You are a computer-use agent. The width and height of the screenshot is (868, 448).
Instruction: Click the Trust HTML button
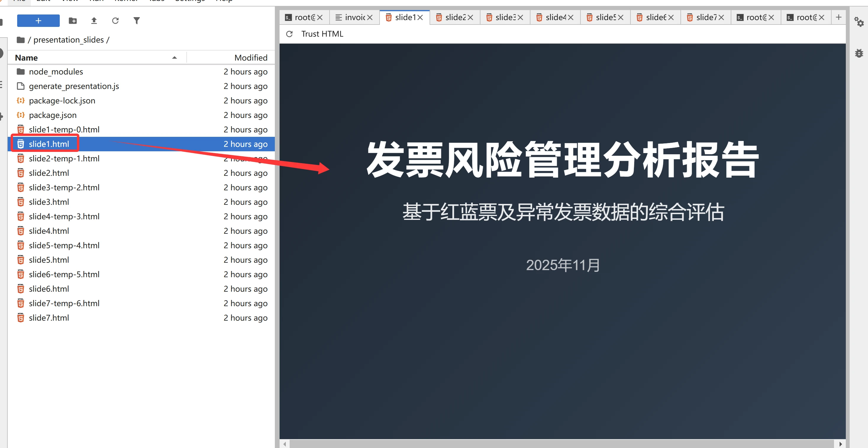322,34
